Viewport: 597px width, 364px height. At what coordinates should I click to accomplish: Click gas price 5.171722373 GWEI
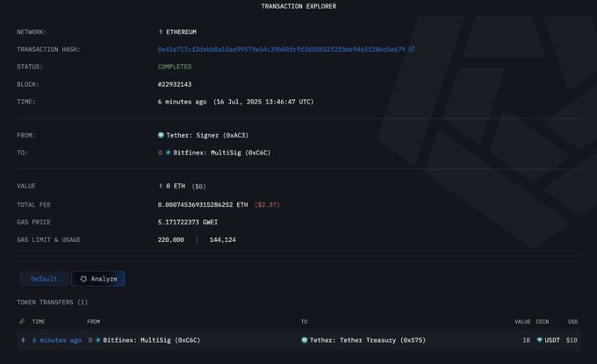tap(188, 222)
